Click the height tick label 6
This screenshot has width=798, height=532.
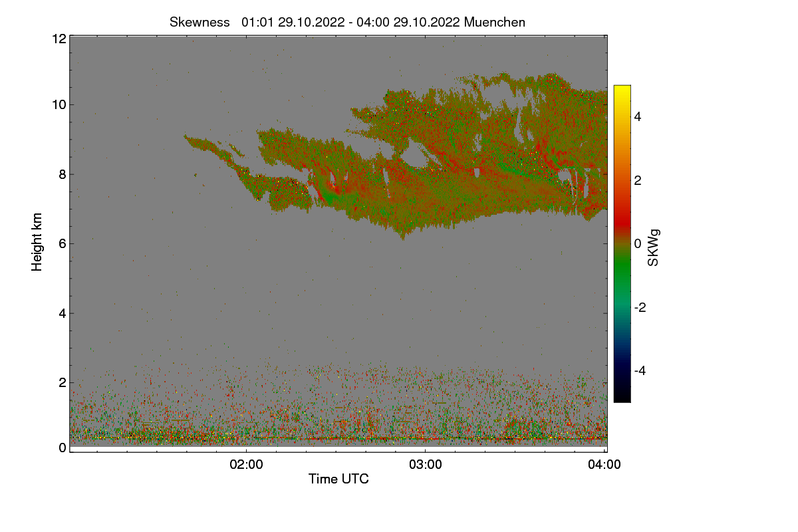point(62,243)
